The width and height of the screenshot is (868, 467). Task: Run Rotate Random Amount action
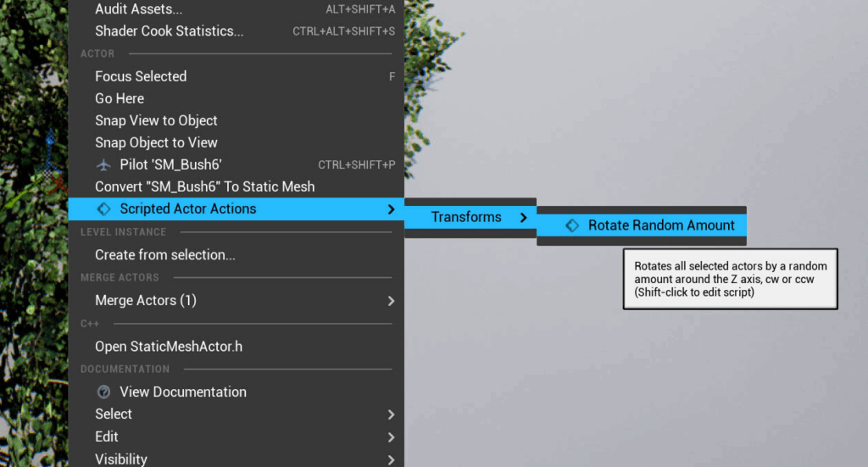tap(642, 225)
